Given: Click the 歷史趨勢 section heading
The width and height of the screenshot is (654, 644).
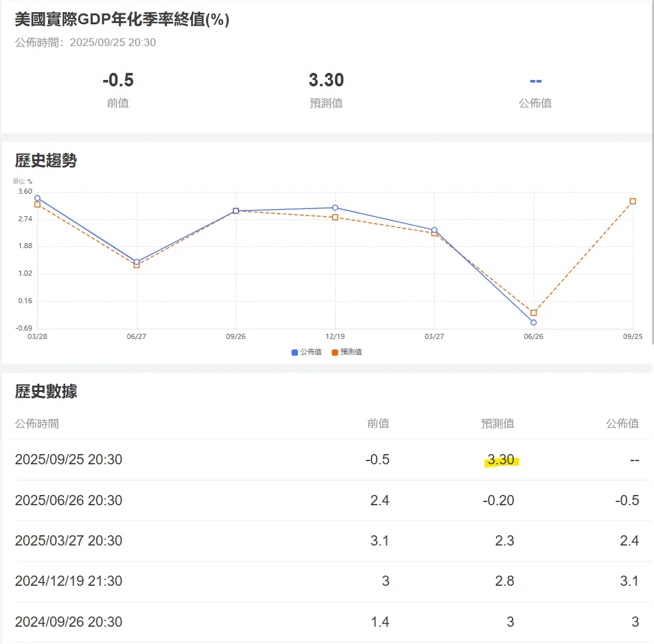Looking at the screenshot, I should pos(46,161).
